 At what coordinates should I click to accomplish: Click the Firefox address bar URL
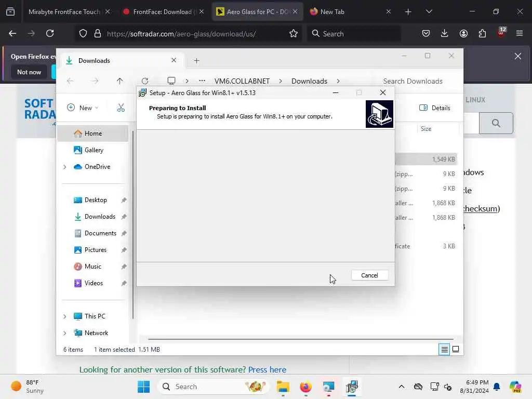point(181,34)
